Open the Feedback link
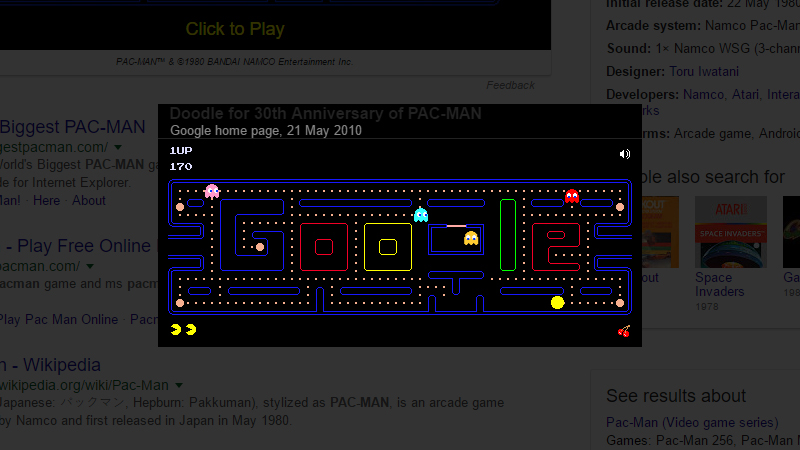Screen dimensions: 800x450 click(510, 85)
